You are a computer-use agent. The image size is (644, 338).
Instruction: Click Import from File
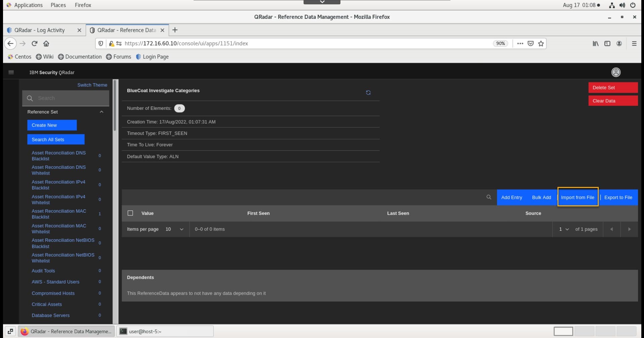click(x=578, y=197)
